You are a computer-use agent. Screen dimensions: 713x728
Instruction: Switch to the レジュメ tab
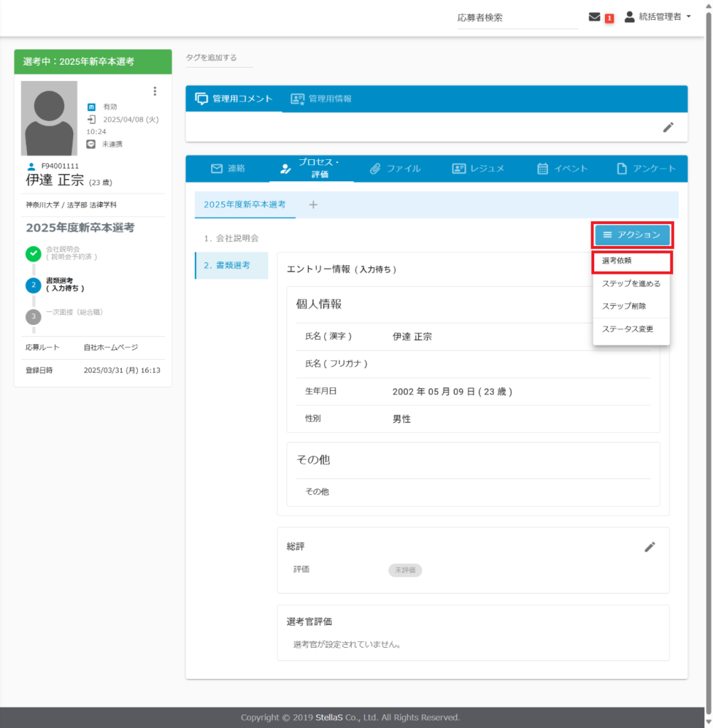(478, 168)
